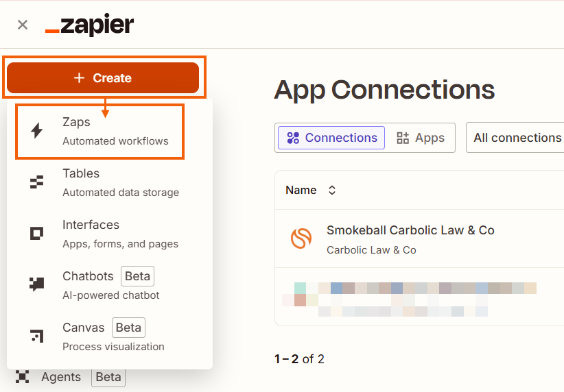564x392 pixels.
Task: Click the Chatbots speech icon
Action: pyautogui.click(x=36, y=284)
